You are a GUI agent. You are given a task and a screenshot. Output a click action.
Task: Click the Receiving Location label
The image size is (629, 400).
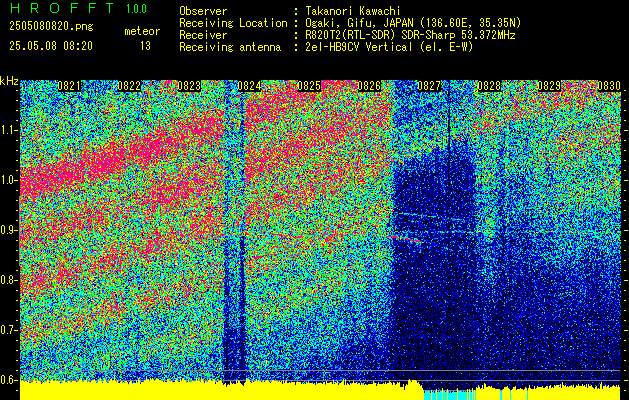pos(233,23)
